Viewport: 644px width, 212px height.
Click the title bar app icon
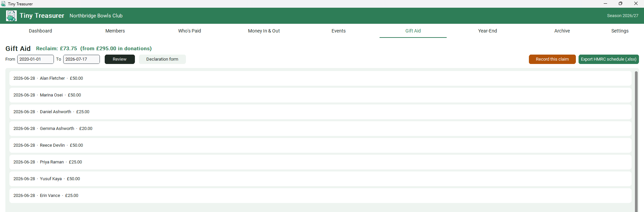coord(3,4)
